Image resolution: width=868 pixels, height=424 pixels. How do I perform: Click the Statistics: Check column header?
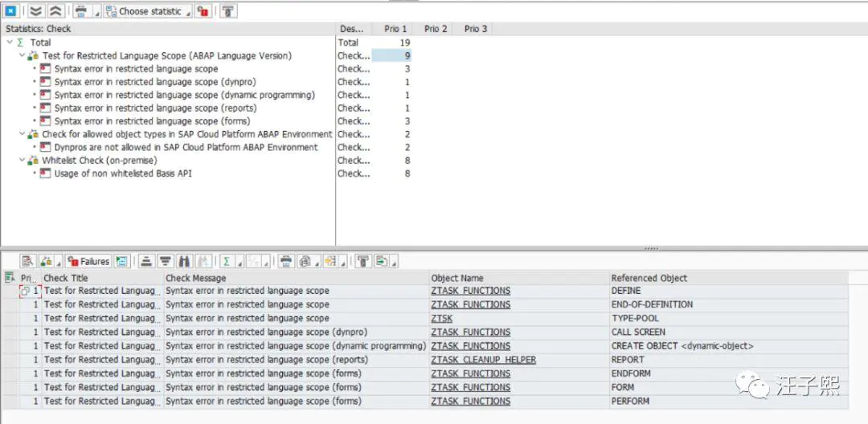tap(168, 29)
